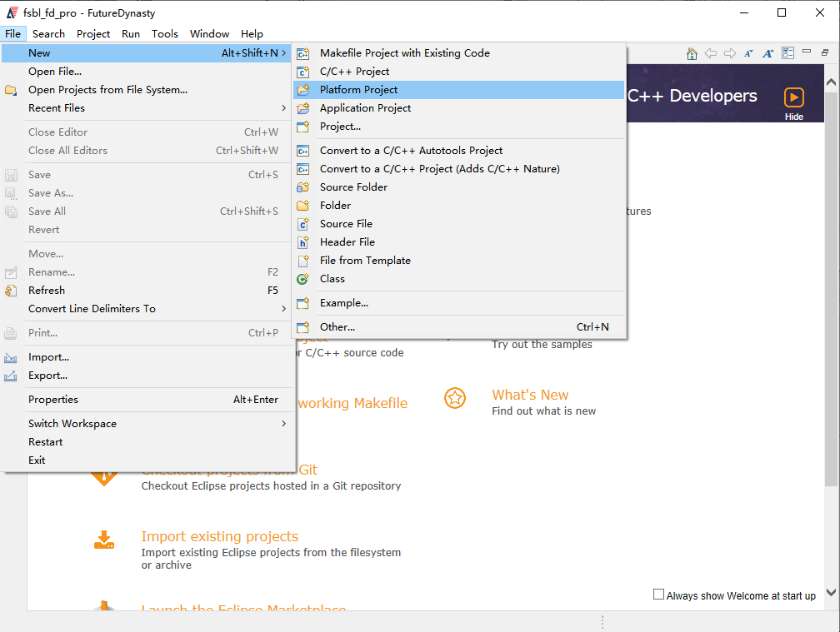
Task: Select Restart in File menu
Action: click(x=148, y=442)
